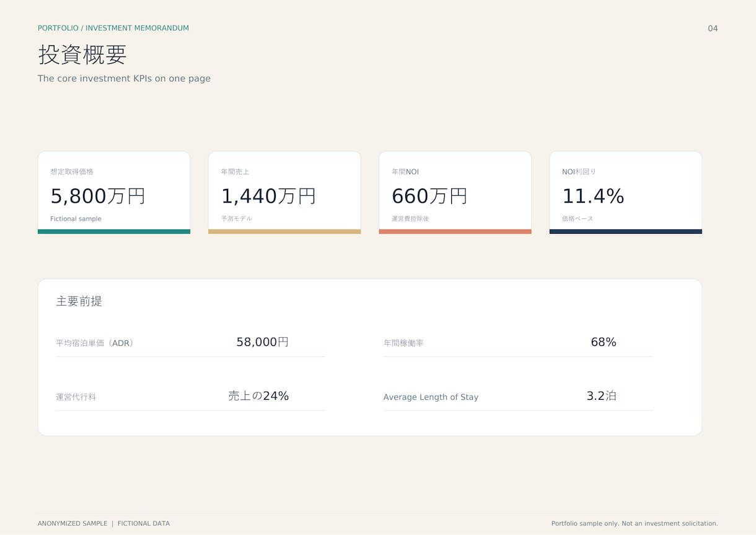Click the gold bar under the 年間売上 card
Viewport: 756px width, 535px height.
[x=284, y=231]
